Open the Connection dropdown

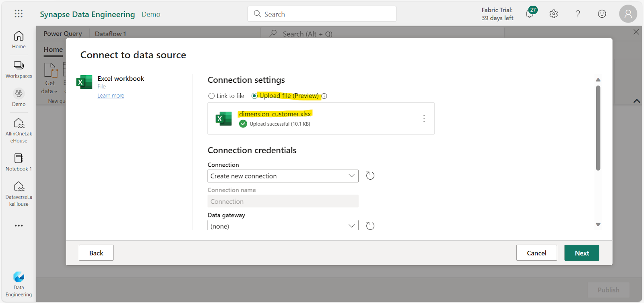tap(283, 176)
